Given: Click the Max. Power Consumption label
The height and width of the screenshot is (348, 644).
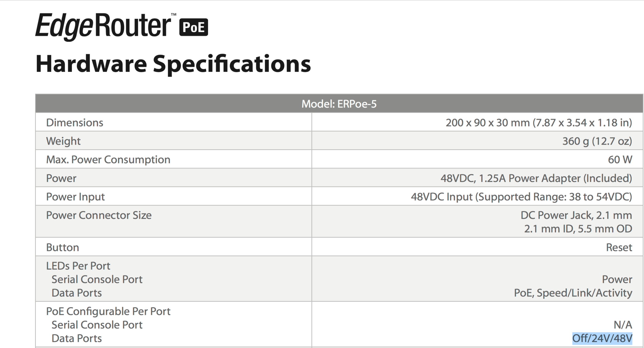Looking at the screenshot, I should pos(108,160).
